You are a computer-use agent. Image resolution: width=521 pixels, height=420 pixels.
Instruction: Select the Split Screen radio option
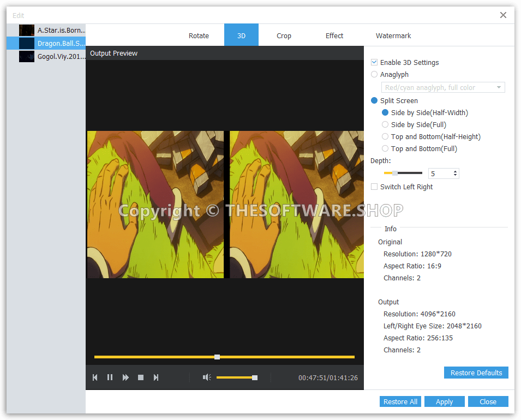pos(374,100)
